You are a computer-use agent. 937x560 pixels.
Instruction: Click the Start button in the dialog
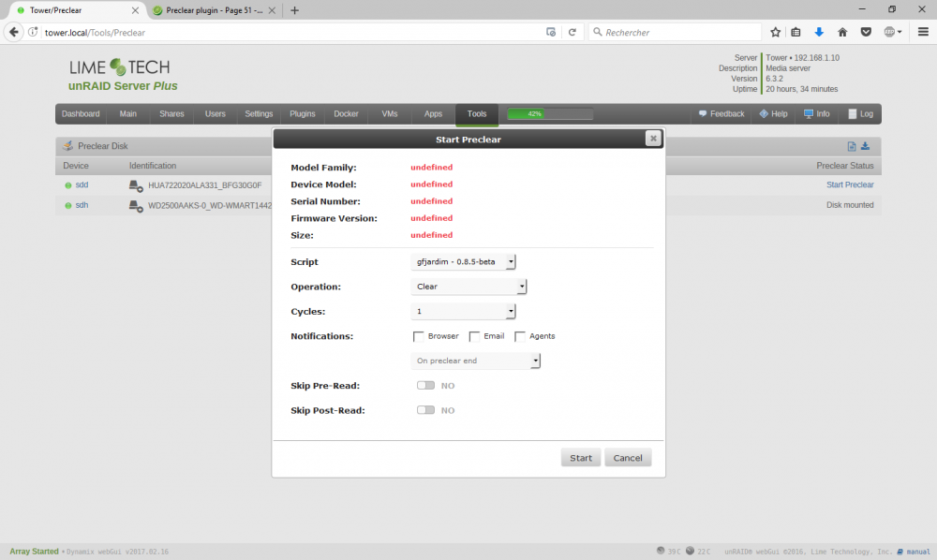581,457
